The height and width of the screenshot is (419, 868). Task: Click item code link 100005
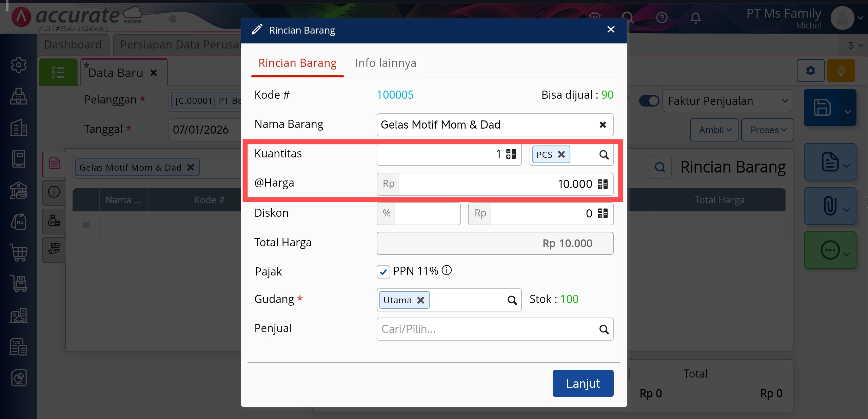(x=395, y=95)
